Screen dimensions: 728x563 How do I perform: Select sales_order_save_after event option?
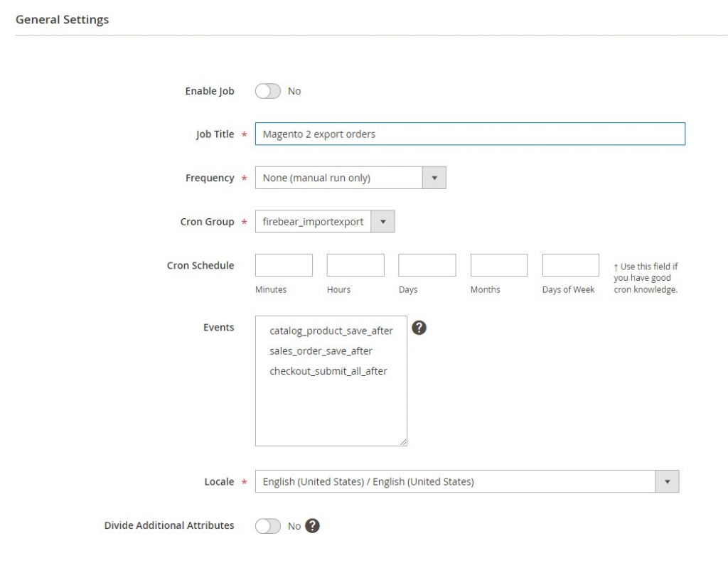(x=321, y=350)
